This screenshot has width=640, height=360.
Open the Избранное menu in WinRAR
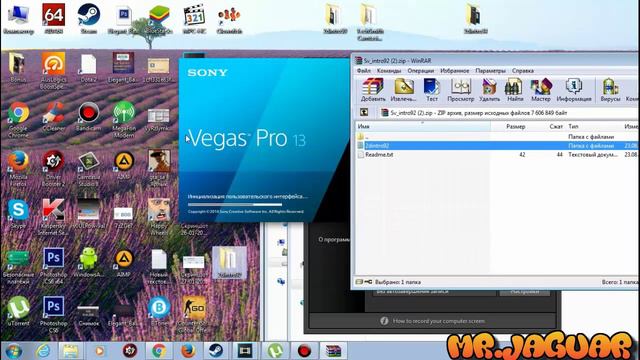(454, 71)
